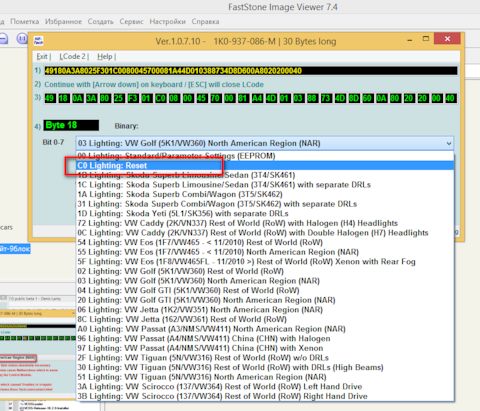This screenshot has width=480, height=411.
Task: Choose A0 VW Passat North American Region
Action: pos(265,329)
